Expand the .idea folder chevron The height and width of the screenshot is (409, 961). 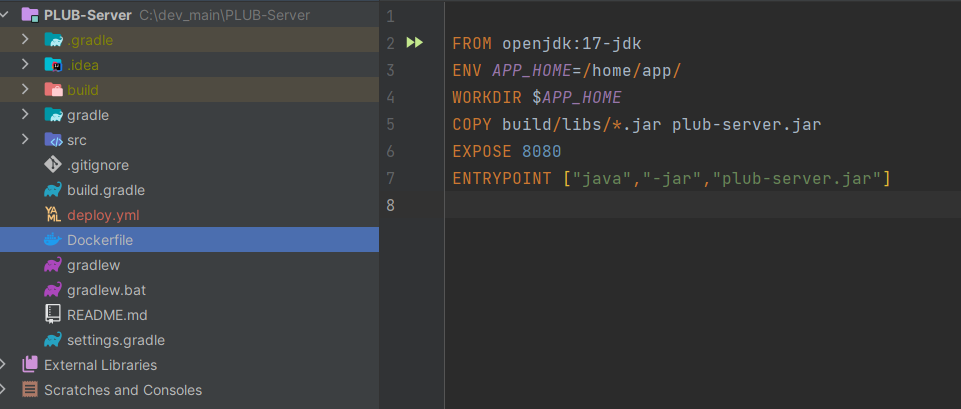coord(25,64)
